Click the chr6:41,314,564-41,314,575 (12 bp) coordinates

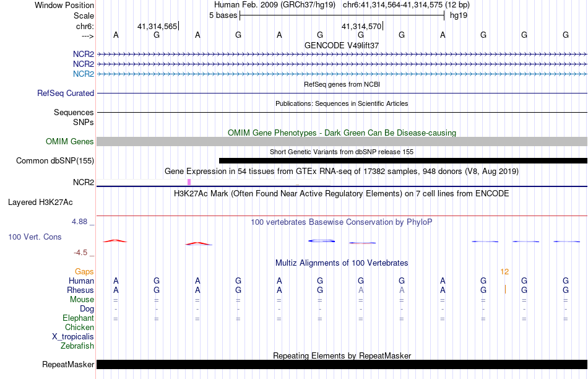pyautogui.click(x=406, y=5)
